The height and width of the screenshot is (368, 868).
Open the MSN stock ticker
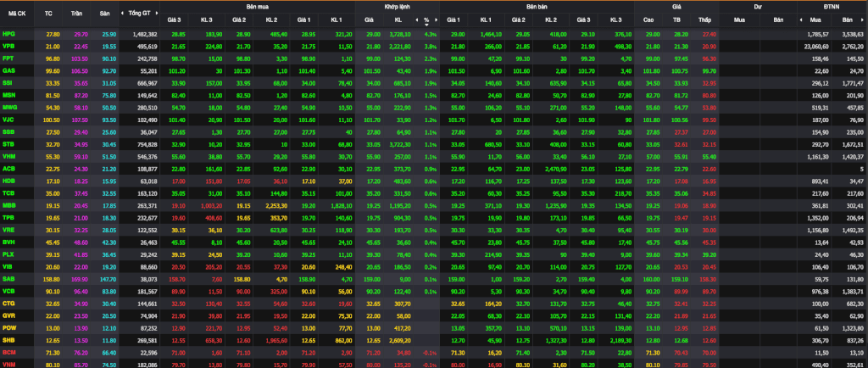(x=8, y=95)
